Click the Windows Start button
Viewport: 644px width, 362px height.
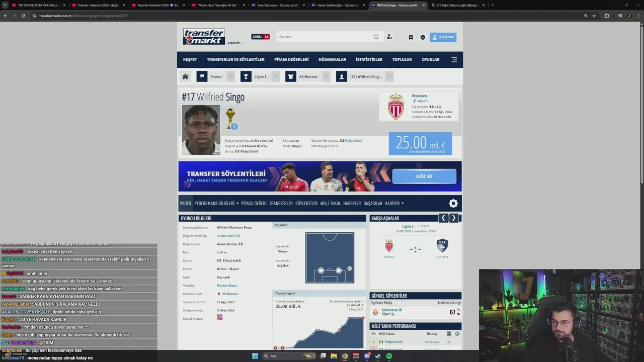pos(255,356)
